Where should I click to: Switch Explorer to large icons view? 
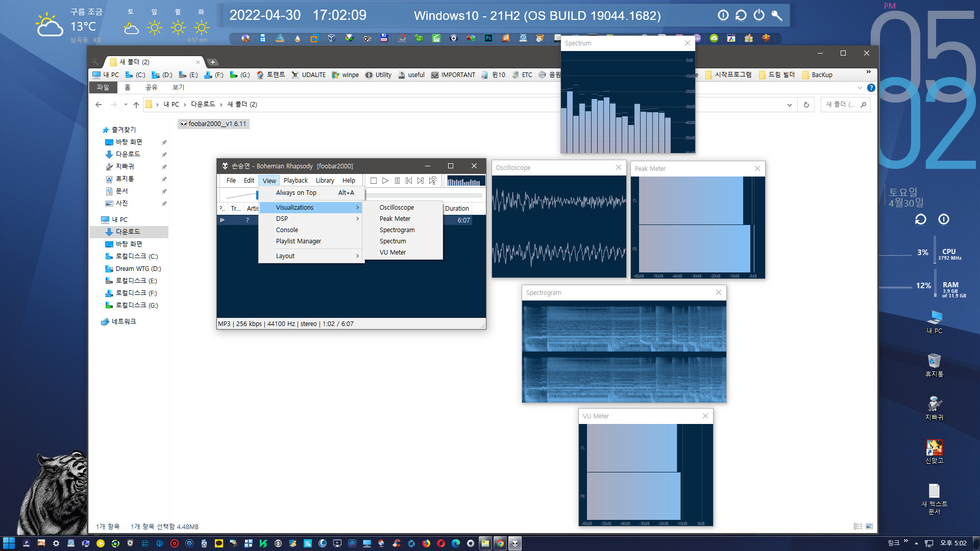pyautogui.click(x=869, y=527)
